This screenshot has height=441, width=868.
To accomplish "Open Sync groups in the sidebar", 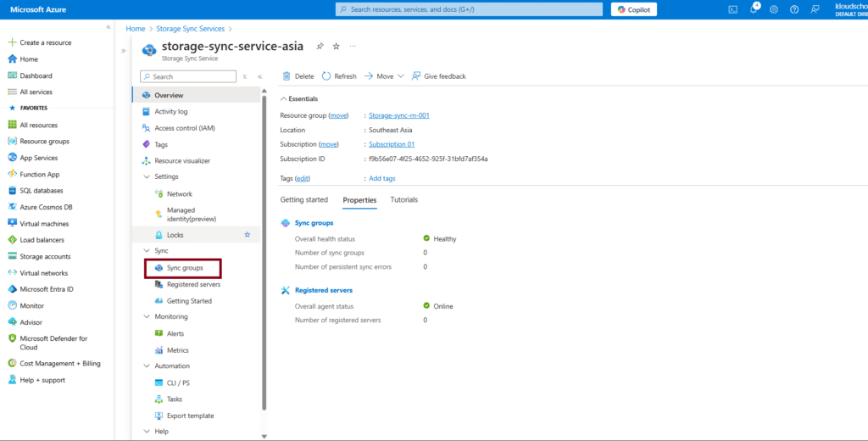I will 184,268.
